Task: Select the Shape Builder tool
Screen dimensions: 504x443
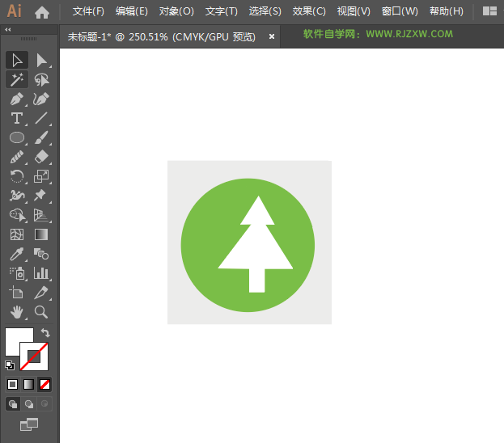Action: point(17,215)
